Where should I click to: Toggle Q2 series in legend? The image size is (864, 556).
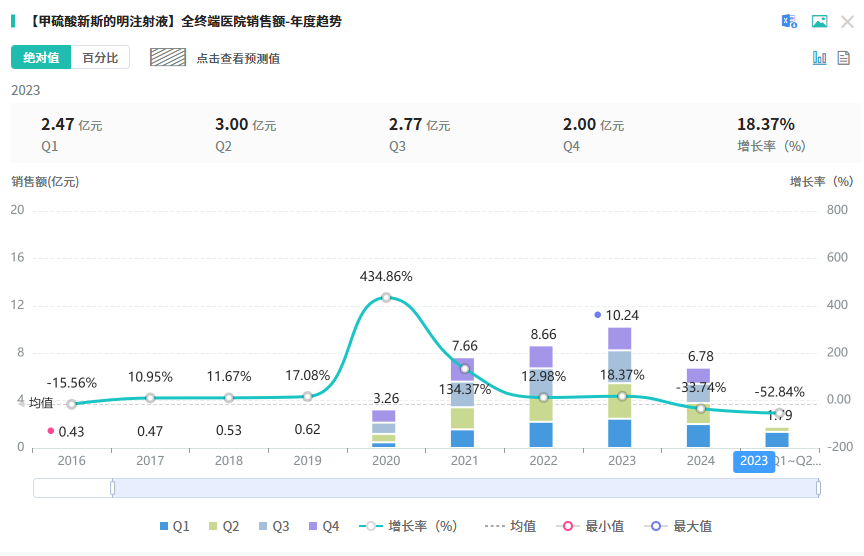(x=224, y=526)
